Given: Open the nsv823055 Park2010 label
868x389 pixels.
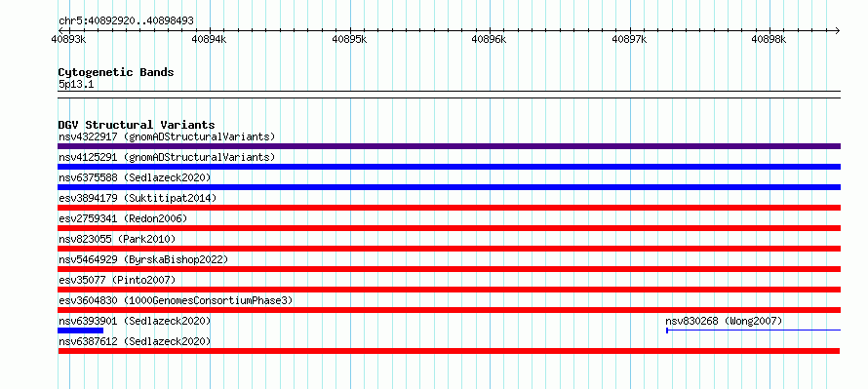Looking at the screenshot, I should pos(117,239).
